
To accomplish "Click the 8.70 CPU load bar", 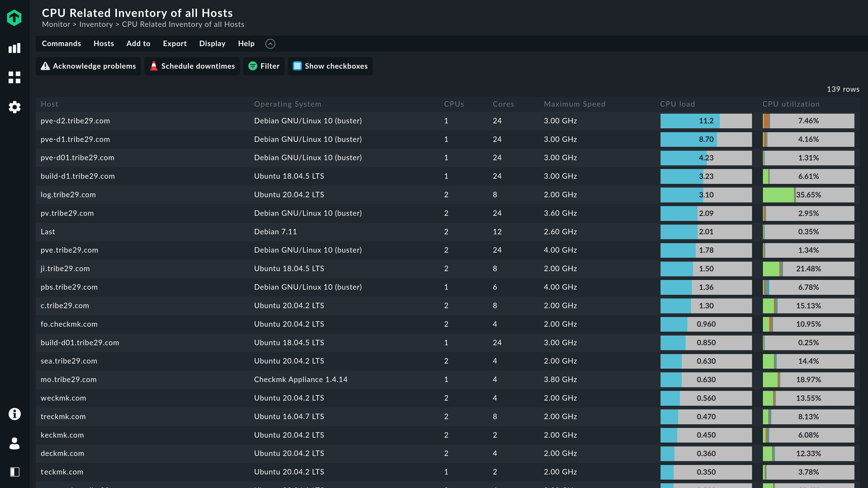I will 706,139.
